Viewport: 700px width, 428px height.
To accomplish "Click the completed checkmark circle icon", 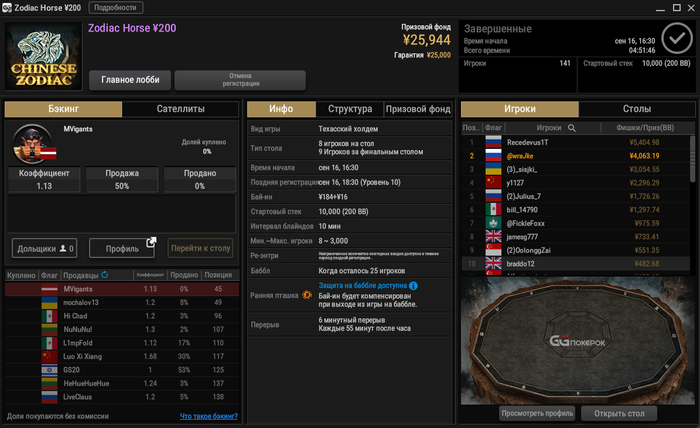I will tap(677, 39).
